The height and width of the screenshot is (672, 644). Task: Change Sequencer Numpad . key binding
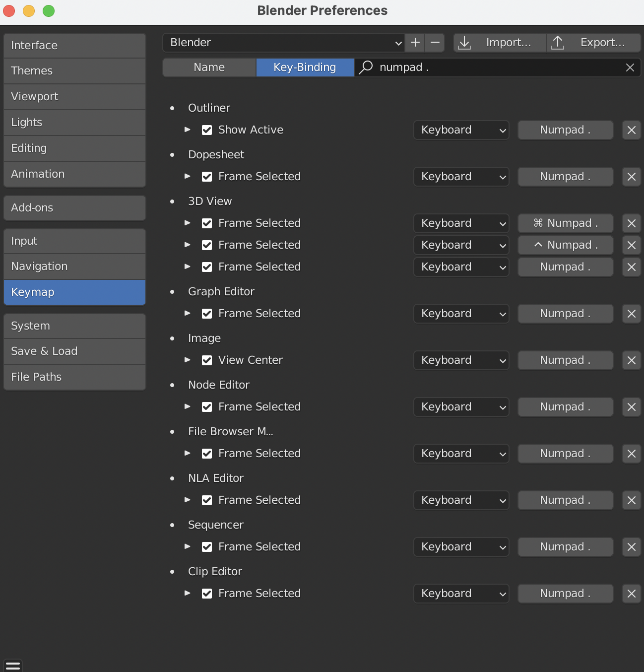click(566, 547)
